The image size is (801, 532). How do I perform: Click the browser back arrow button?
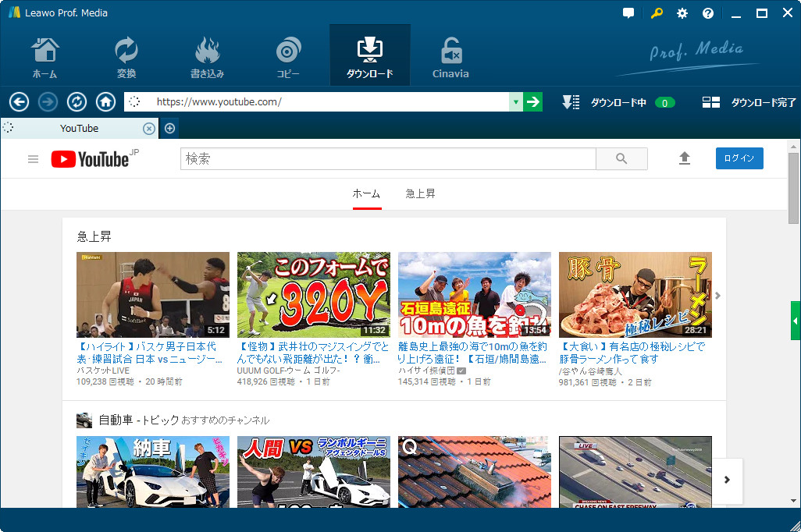19,102
